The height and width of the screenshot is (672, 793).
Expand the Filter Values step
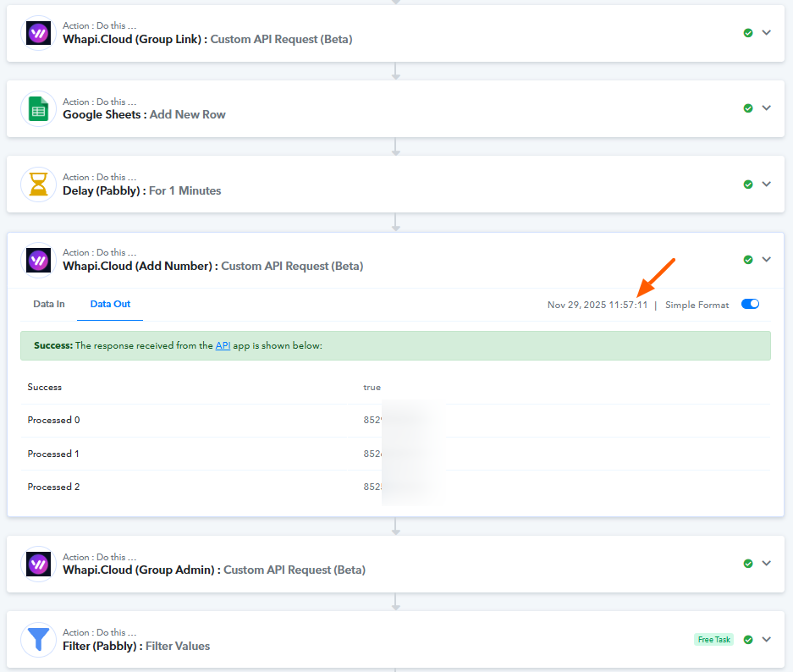click(x=767, y=640)
